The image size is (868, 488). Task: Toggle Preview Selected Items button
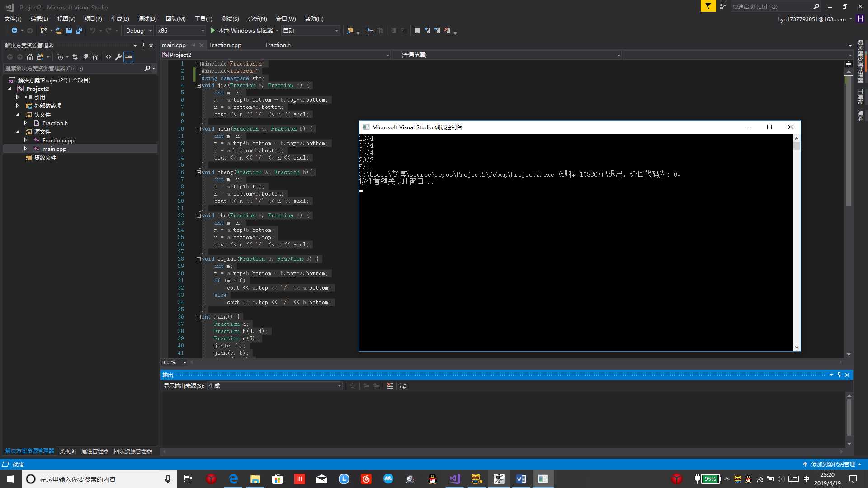[x=128, y=57]
